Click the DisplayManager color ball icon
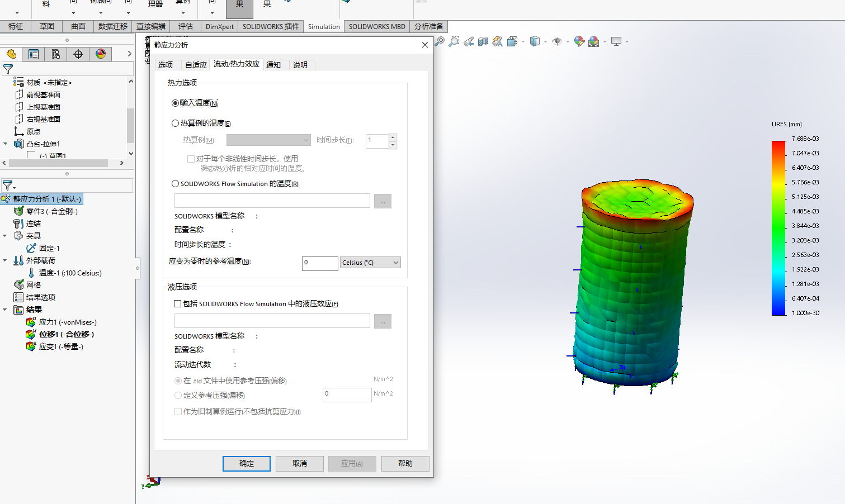845x504 pixels. pyautogui.click(x=101, y=54)
